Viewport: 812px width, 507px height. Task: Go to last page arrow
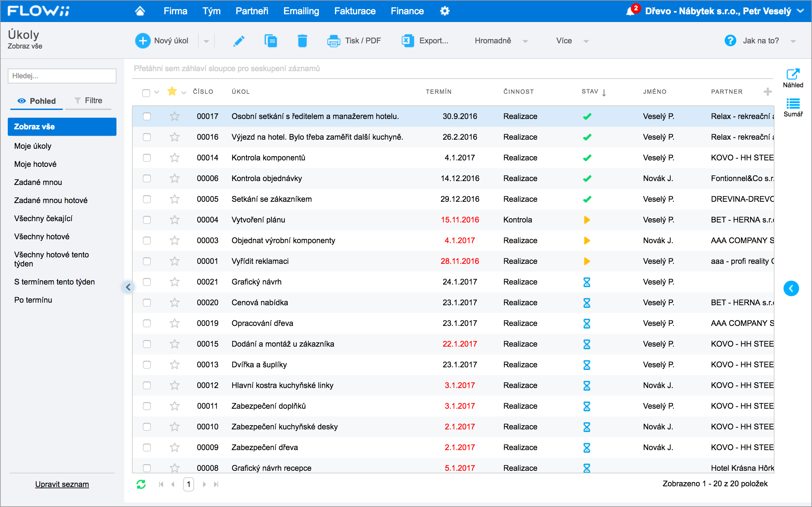pos(216,484)
